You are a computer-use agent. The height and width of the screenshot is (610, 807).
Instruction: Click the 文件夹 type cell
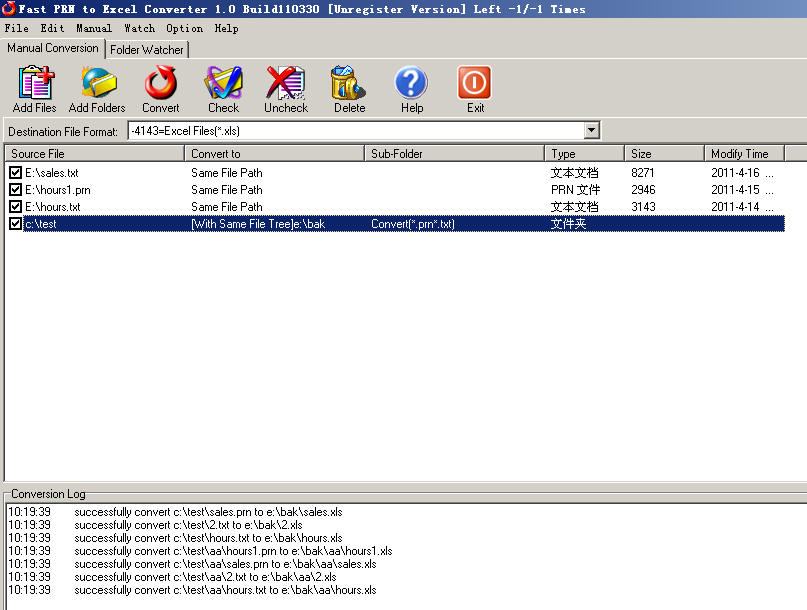[x=568, y=223]
